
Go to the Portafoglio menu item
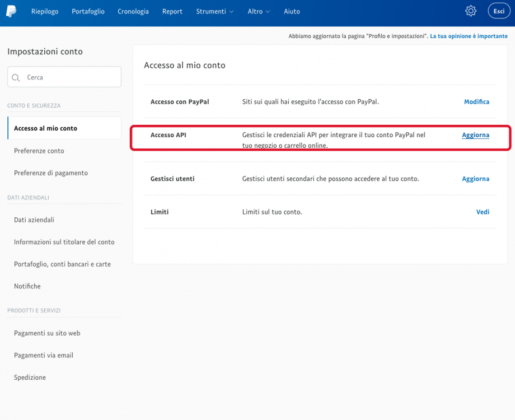coord(88,11)
